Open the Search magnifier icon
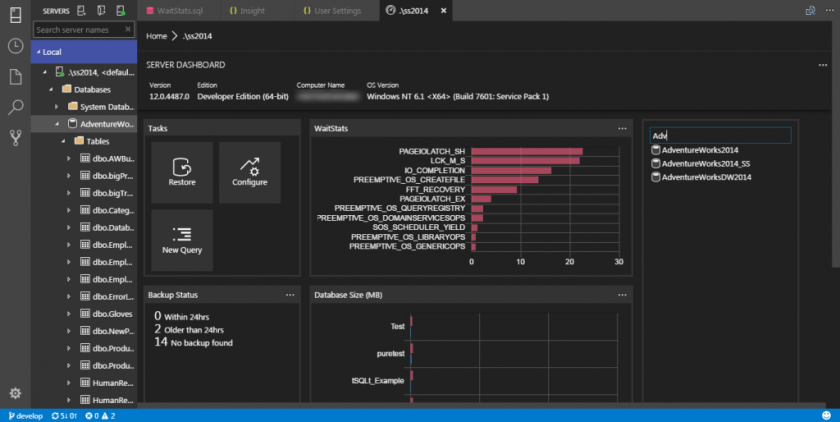840x422 pixels. click(x=16, y=107)
